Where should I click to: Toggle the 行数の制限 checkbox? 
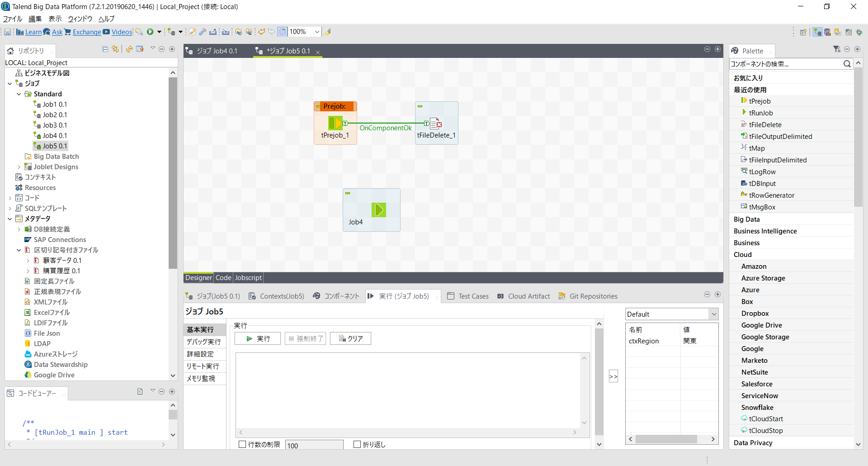coord(242,445)
